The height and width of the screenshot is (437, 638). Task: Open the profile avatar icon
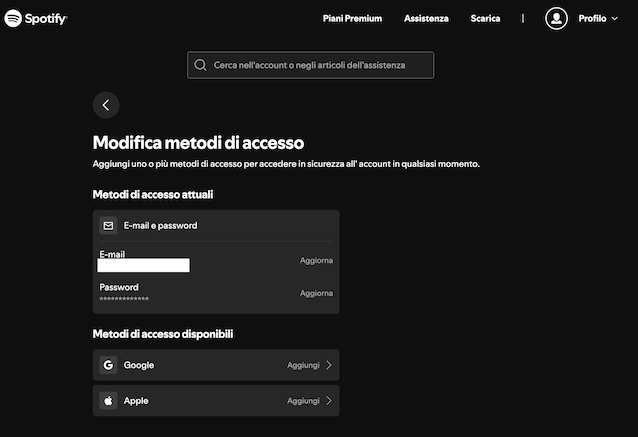click(x=556, y=18)
